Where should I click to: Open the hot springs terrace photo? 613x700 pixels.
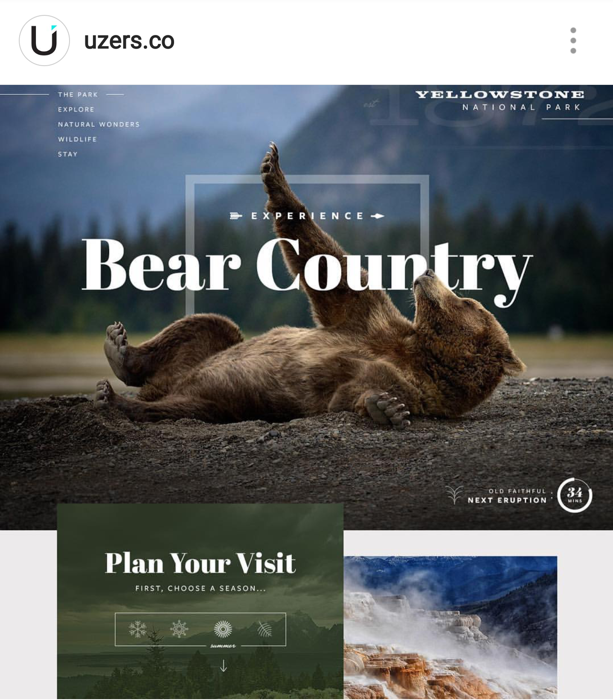(x=450, y=627)
